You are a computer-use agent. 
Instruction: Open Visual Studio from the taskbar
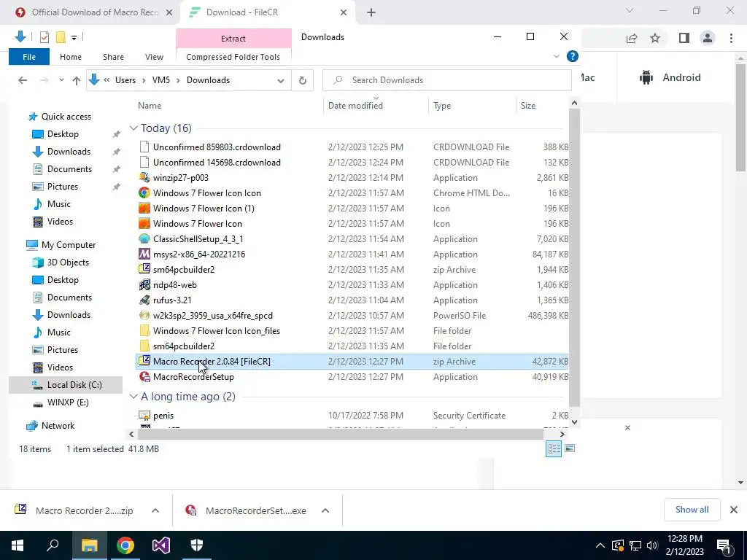pyautogui.click(x=161, y=545)
